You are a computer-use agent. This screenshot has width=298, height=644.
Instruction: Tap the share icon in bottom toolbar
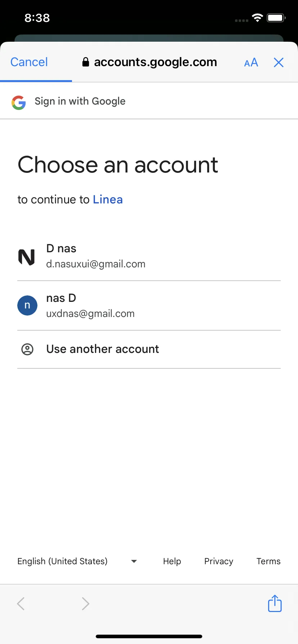[x=275, y=603]
